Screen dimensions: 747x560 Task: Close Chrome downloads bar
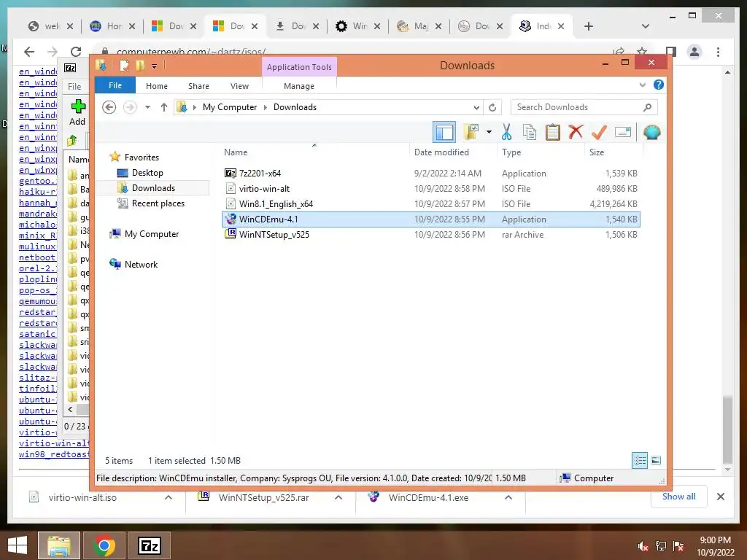coord(721,497)
